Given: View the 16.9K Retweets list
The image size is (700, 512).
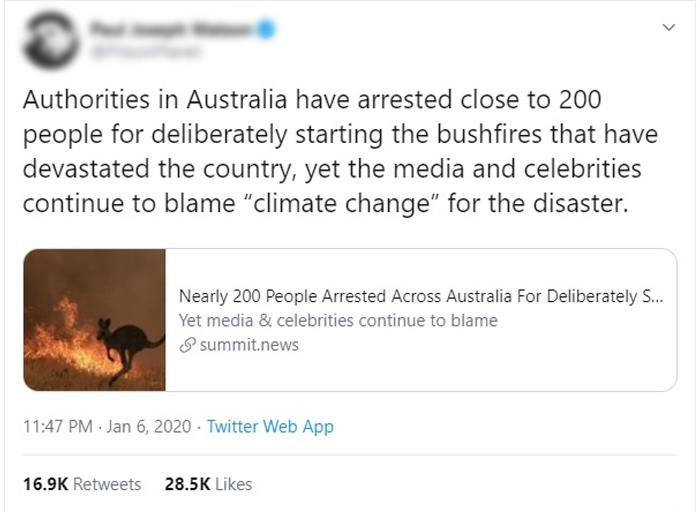Looking at the screenshot, I should [x=82, y=484].
